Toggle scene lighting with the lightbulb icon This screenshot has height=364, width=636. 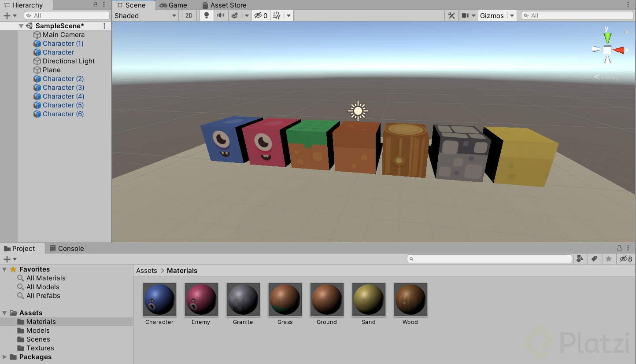tap(207, 15)
